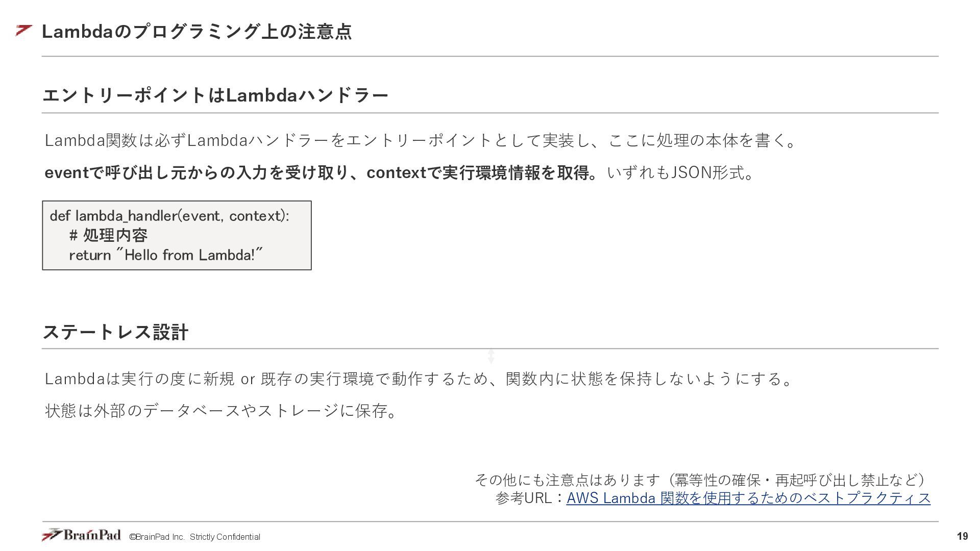Click the page number 19

[x=962, y=536]
